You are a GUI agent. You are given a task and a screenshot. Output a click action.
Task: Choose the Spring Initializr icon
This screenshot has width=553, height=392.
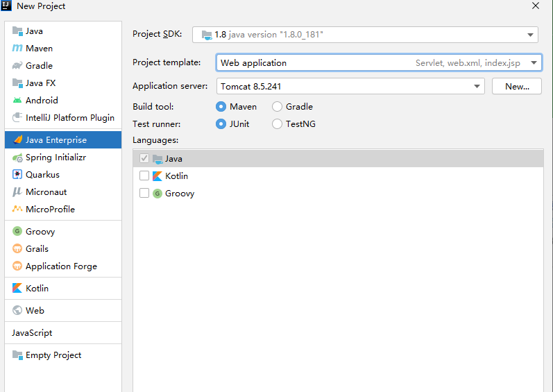point(17,157)
